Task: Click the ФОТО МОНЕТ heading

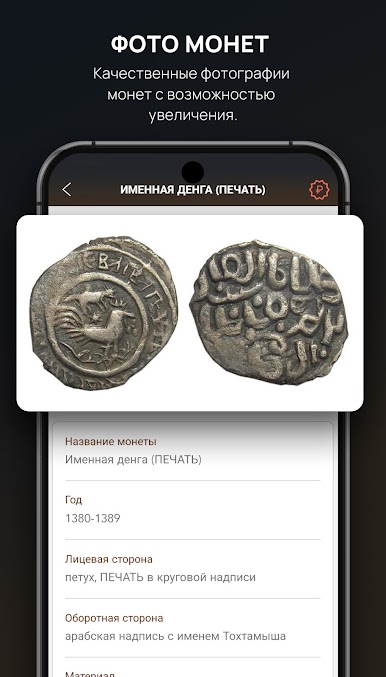Action: (x=190, y=44)
